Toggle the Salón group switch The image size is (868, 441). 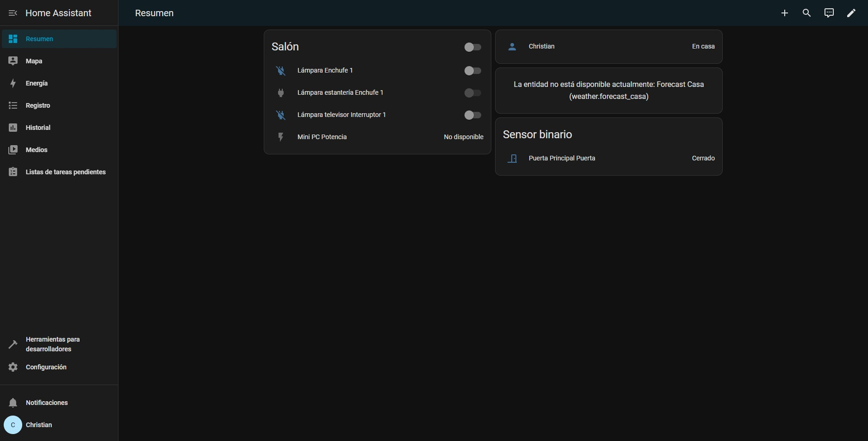click(x=472, y=47)
